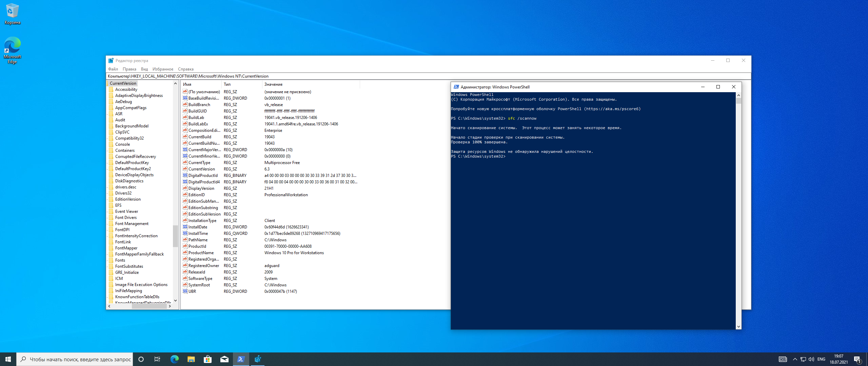The width and height of the screenshot is (868, 366).
Task: Click the taskbar search box
Action: point(75,359)
